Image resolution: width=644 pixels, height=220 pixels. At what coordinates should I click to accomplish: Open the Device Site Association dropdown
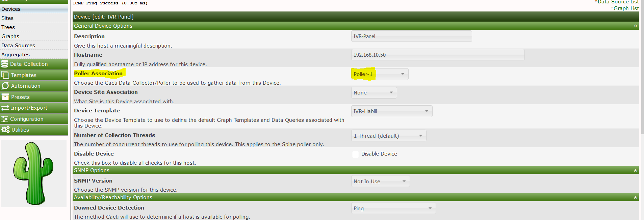[373, 93]
